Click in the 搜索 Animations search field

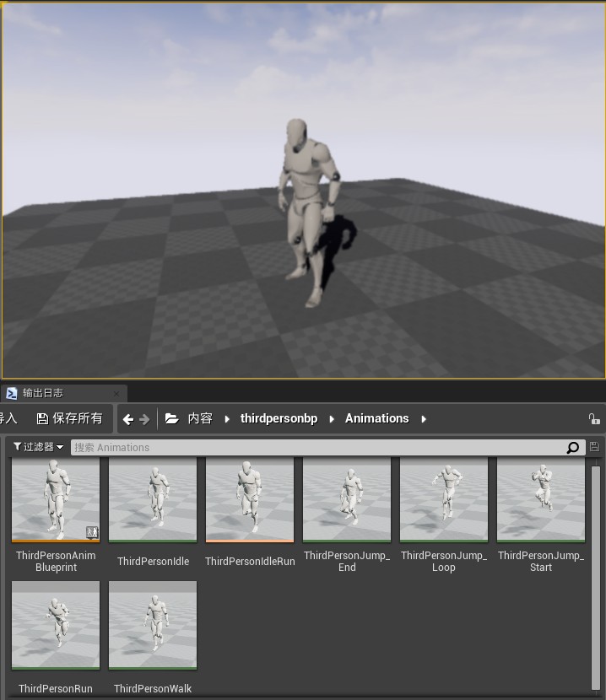[x=317, y=448]
